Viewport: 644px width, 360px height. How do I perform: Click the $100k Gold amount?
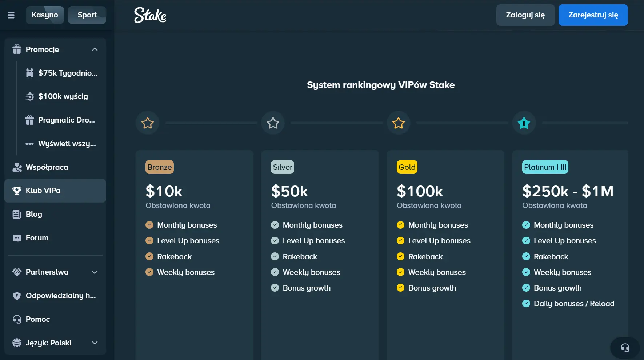[x=420, y=191]
